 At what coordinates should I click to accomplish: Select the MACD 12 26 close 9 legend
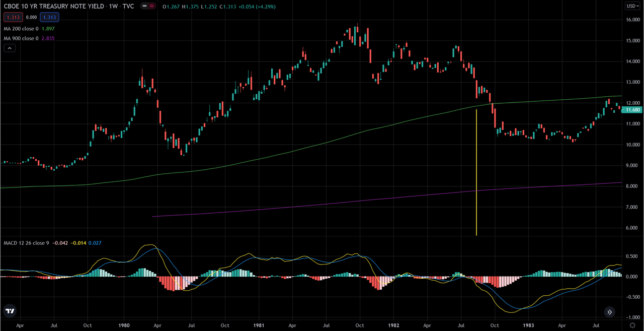(25, 243)
